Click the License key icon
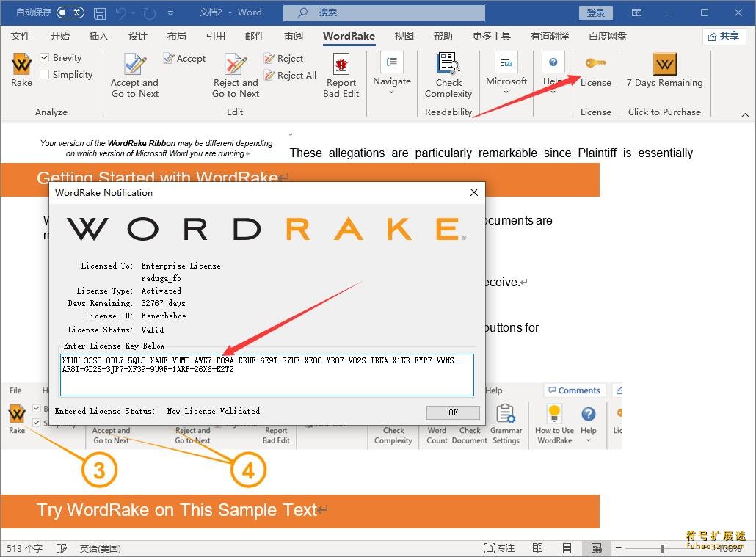 pos(595,62)
